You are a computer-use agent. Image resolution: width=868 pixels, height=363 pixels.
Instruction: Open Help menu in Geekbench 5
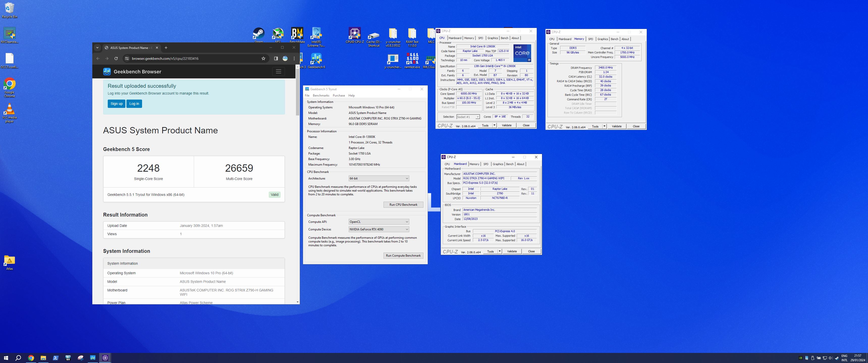click(x=351, y=96)
